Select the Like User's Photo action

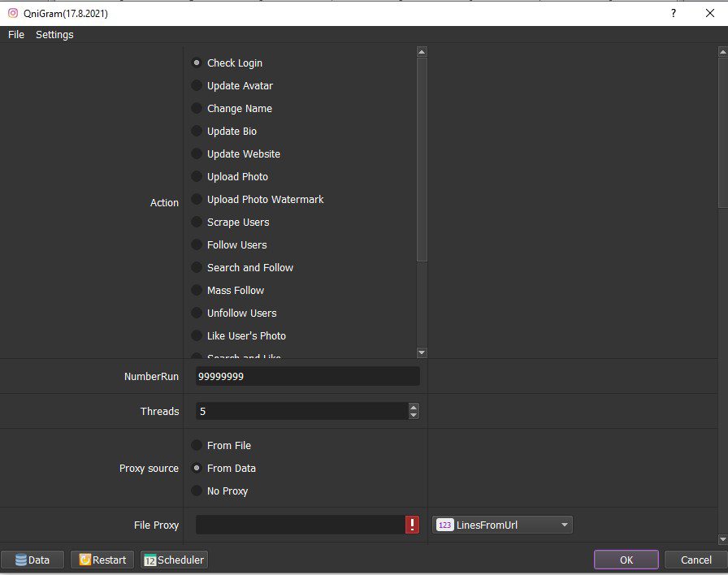click(x=239, y=335)
